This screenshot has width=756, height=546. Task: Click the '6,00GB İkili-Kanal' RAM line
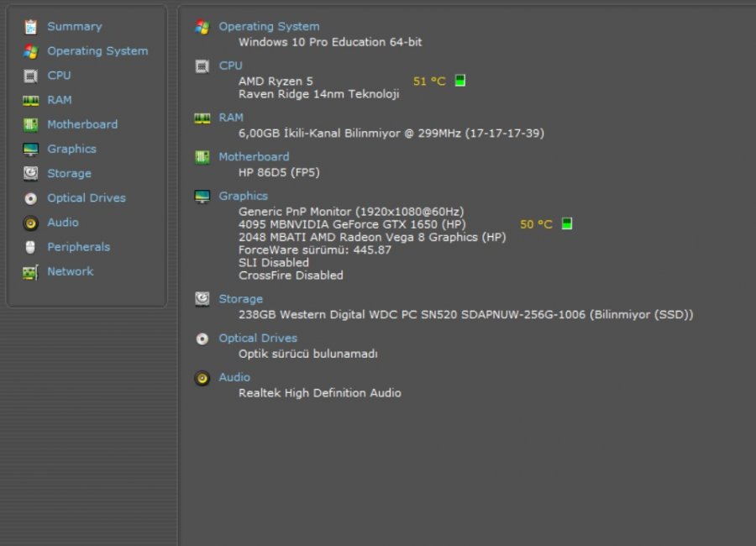[391, 133]
